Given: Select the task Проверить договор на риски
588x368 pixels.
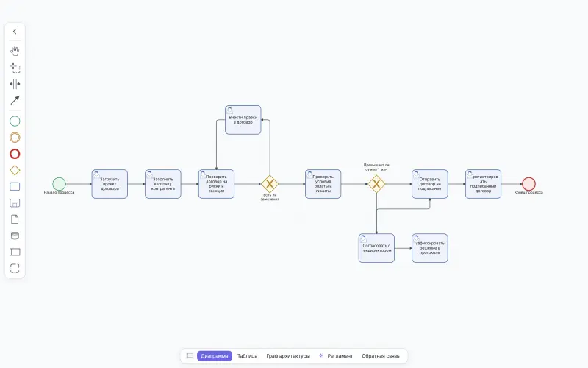Looking at the screenshot, I should pyautogui.click(x=216, y=184).
